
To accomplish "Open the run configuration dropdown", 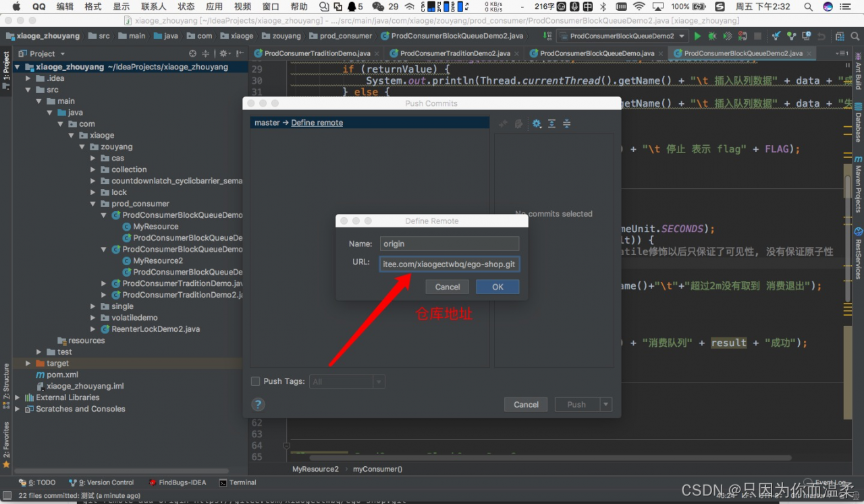I will (622, 36).
